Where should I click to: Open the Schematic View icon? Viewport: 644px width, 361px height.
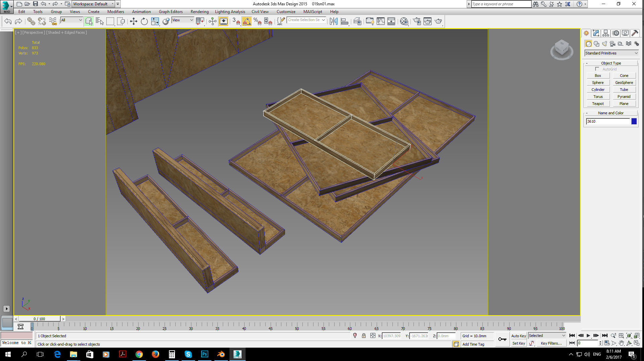[391, 21]
